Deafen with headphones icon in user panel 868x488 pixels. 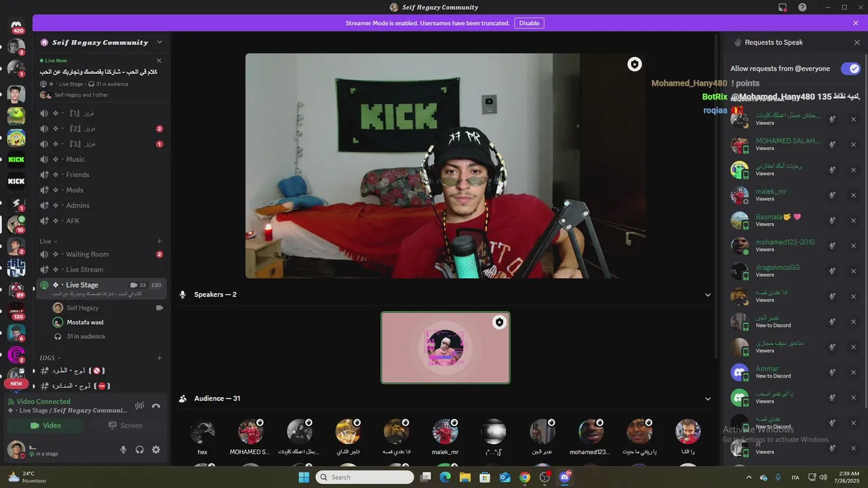click(x=140, y=449)
